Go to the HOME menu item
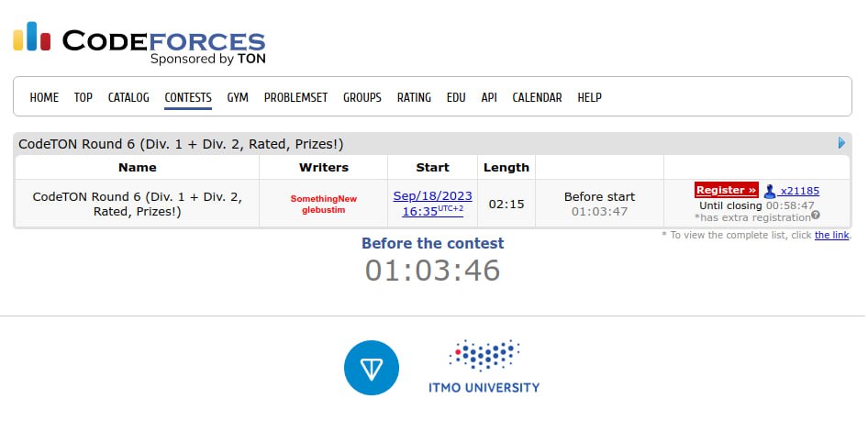 click(x=44, y=97)
